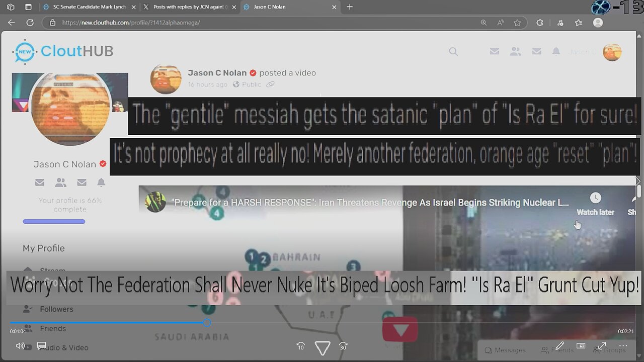Image resolution: width=644 pixels, height=362 pixels.
Task: Mute the video player volume
Action: pyautogui.click(x=20, y=346)
